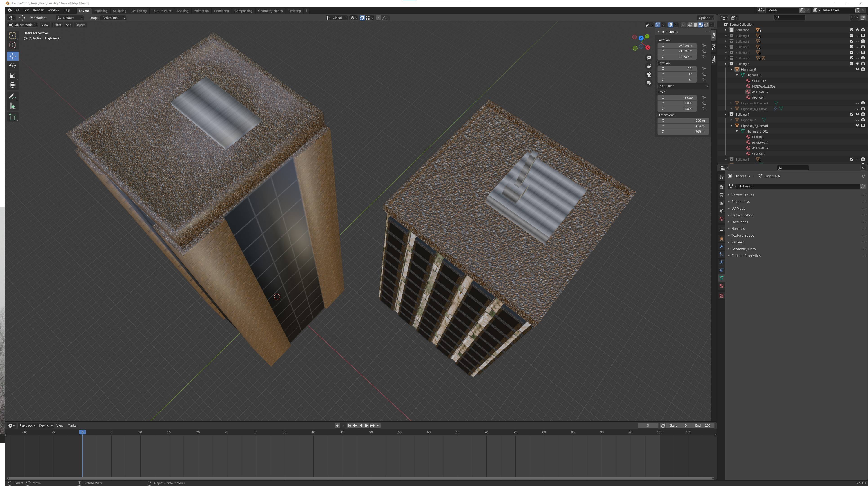Uncheck Building 6 collection checkbox
The image size is (868, 486).
(x=852, y=64)
